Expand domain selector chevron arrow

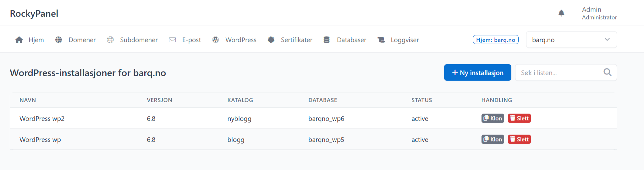607,40
